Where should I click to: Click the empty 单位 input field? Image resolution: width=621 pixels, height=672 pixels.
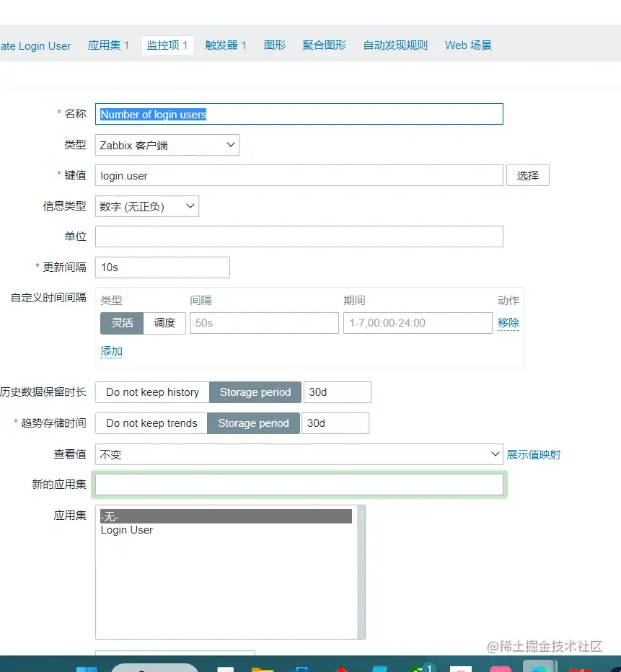pos(299,236)
